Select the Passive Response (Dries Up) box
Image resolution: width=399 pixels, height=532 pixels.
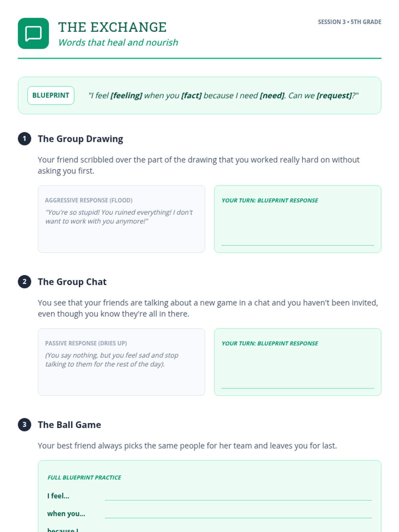click(121, 362)
